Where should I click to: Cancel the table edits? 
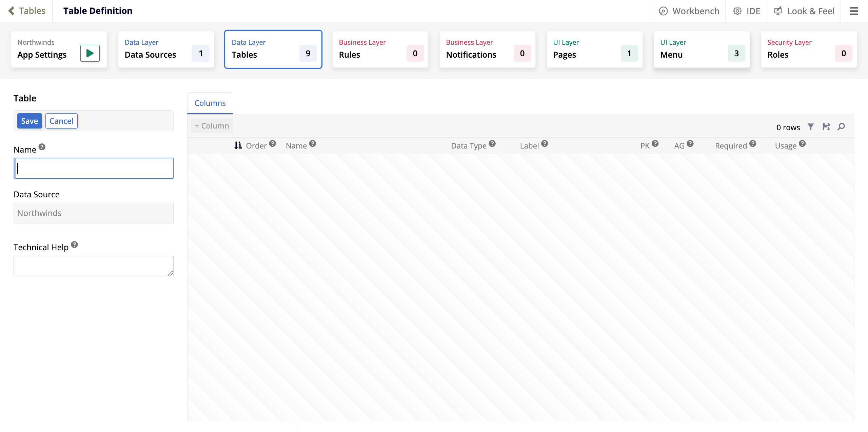point(61,121)
